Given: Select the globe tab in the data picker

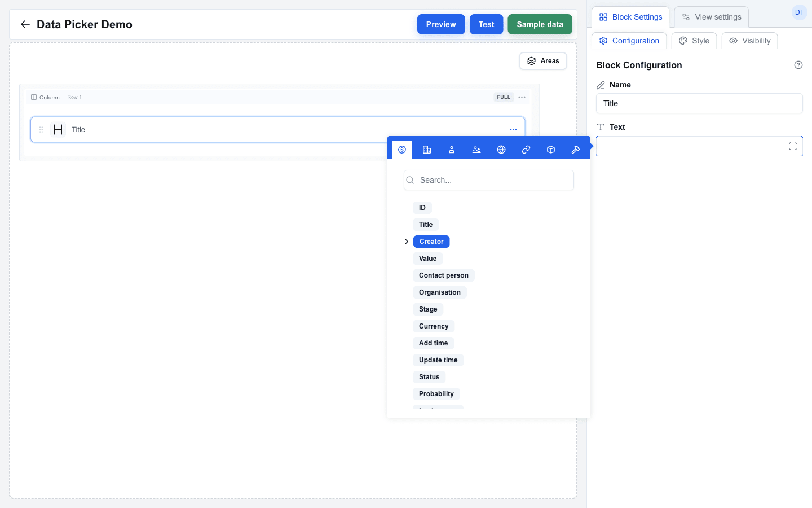Looking at the screenshot, I should 501,150.
